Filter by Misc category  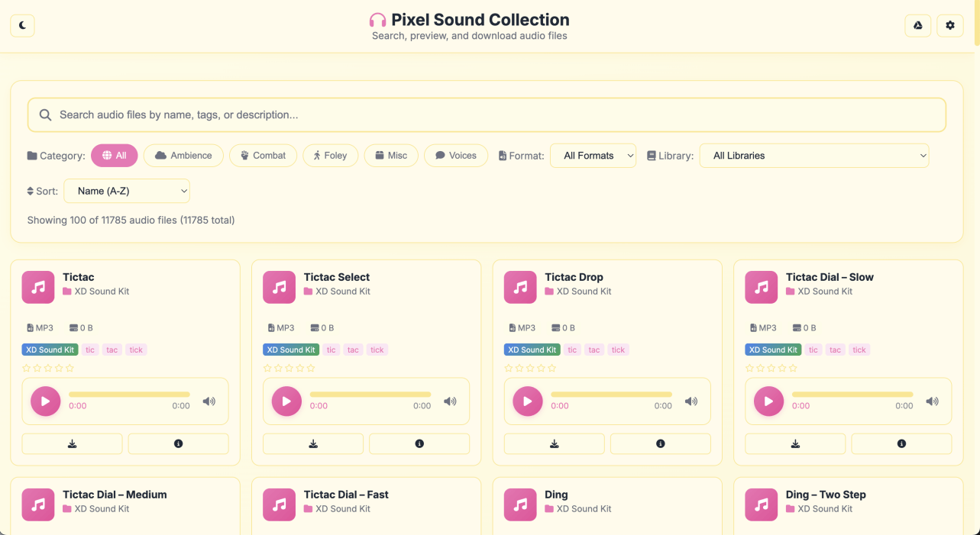click(x=391, y=156)
